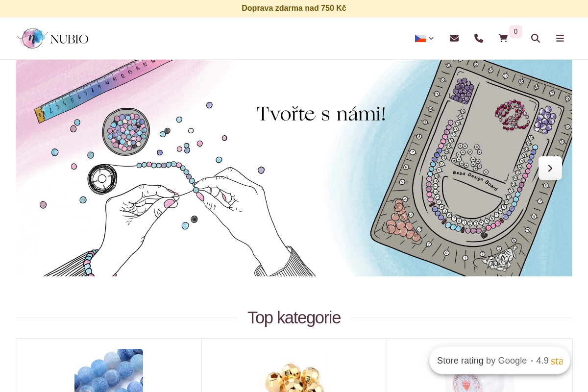588x392 pixels.
Task: Open the email envelope contact icon
Action: (x=454, y=38)
